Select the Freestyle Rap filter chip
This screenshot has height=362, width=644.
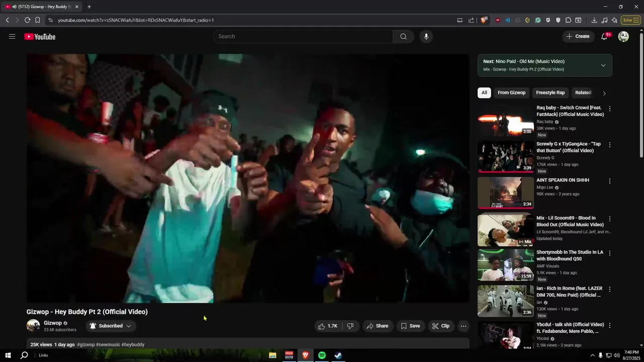pos(550,93)
